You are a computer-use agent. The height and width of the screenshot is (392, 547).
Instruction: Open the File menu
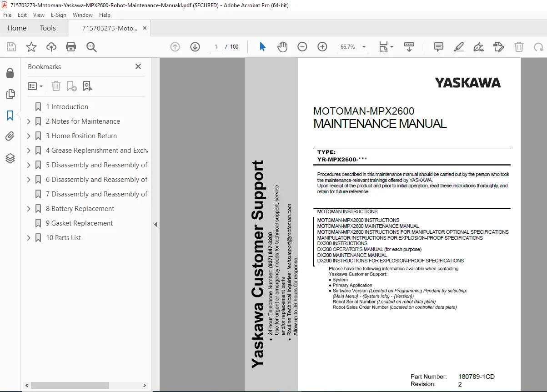tap(7, 15)
